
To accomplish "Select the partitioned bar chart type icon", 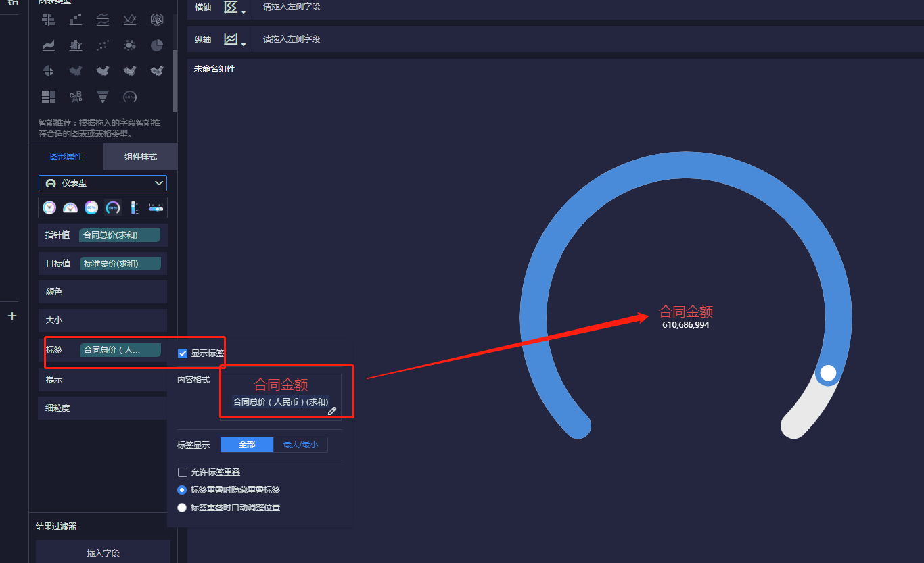I will [x=49, y=20].
